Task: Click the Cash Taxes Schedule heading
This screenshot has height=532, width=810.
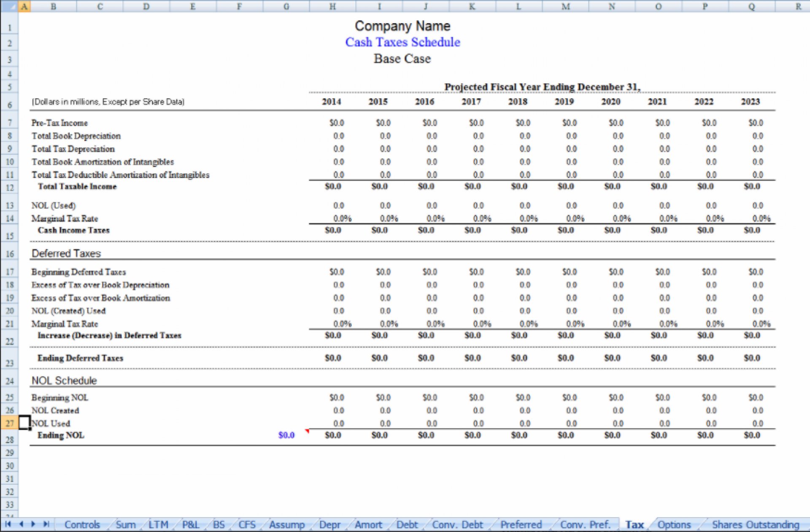Action: click(x=402, y=42)
